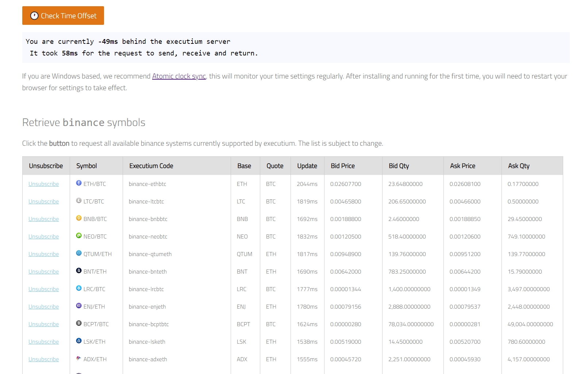588x374 pixels.
Task: Unsubscribe from the LSK/ETH row
Action: coord(44,342)
